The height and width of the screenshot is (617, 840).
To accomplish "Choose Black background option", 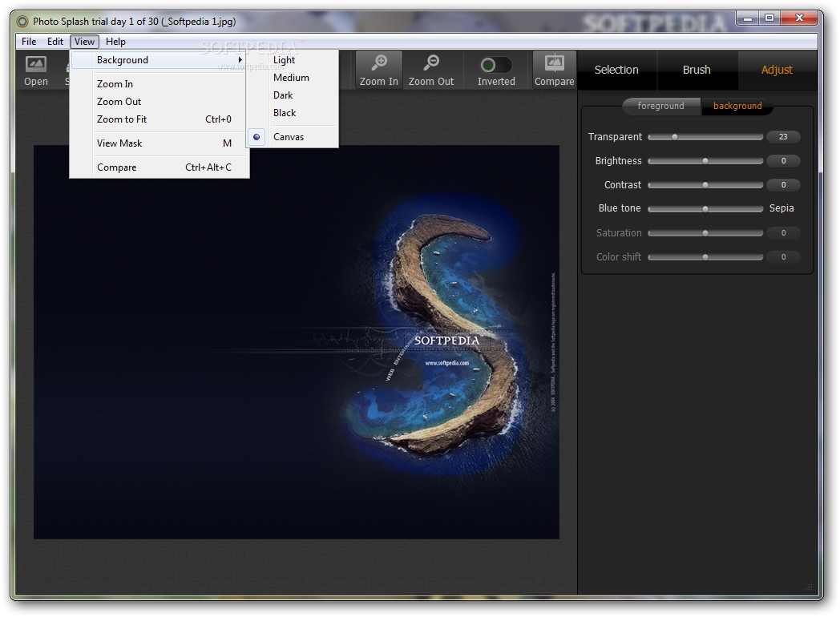I will coord(293,113).
